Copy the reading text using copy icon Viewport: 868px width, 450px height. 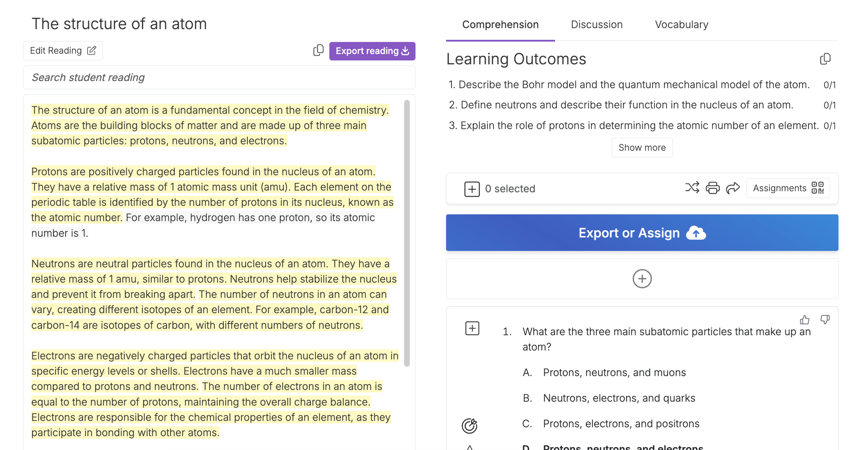pos(318,51)
